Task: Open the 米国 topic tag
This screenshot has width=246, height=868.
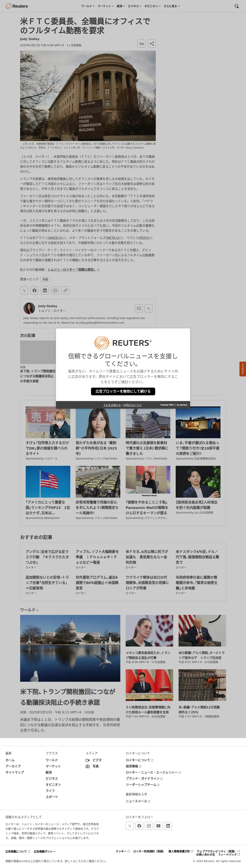Action: [x=45, y=279]
